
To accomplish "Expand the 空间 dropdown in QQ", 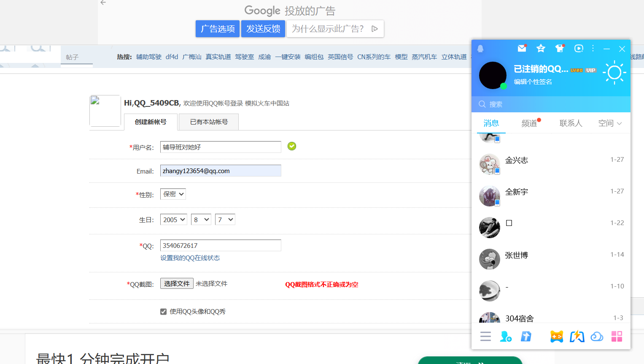I will tap(610, 123).
